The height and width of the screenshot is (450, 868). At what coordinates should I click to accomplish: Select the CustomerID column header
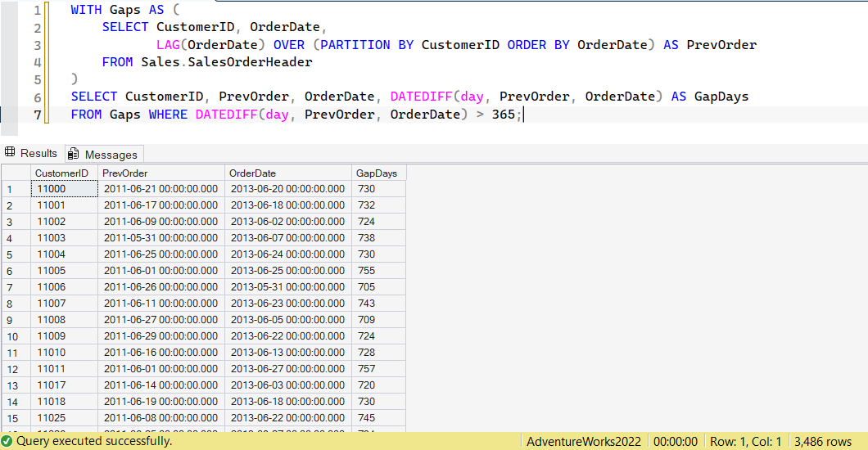click(64, 173)
